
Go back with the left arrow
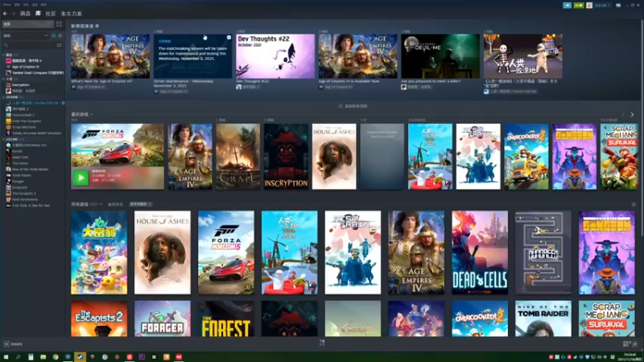pyautogui.click(x=6, y=14)
